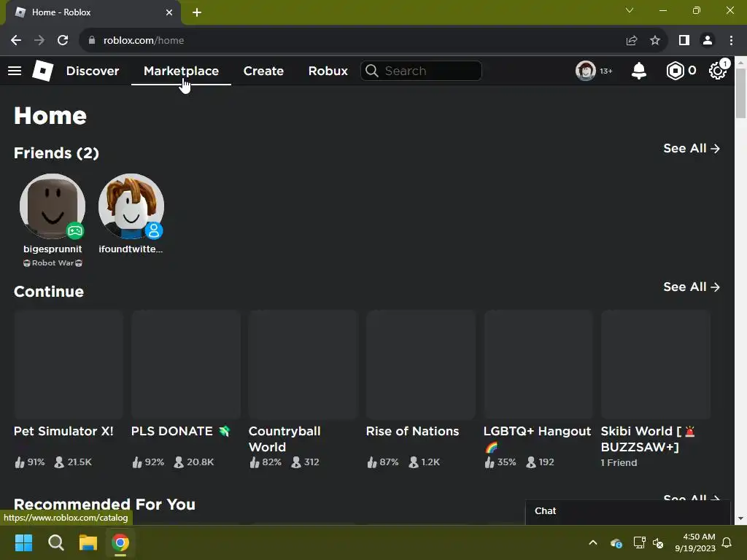Reload the page

(63, 41)
